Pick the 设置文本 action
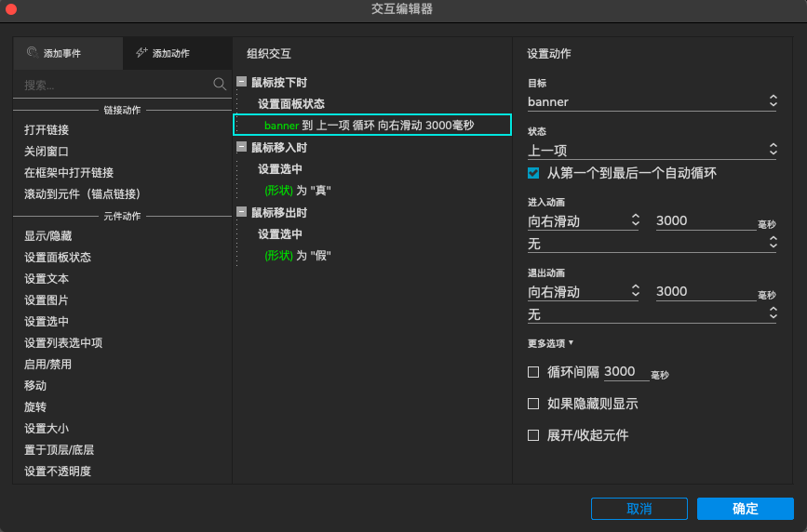Viewport: 807px width, 532px height. pos(47,278)
